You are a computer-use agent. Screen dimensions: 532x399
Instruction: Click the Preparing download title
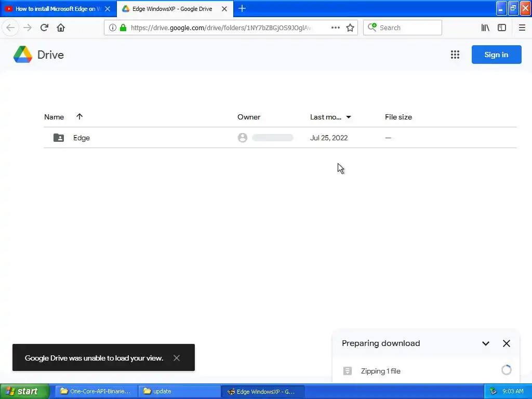coord(381,343)
